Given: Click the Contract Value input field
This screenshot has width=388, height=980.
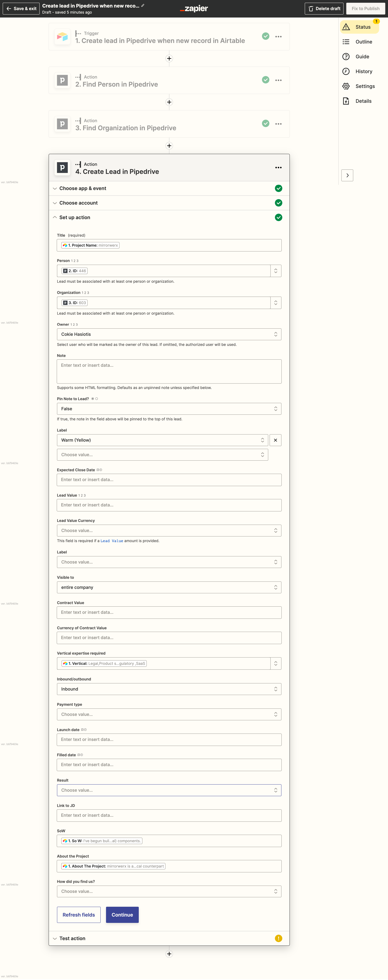Looking at the screenshot, I should pos(169,613).
